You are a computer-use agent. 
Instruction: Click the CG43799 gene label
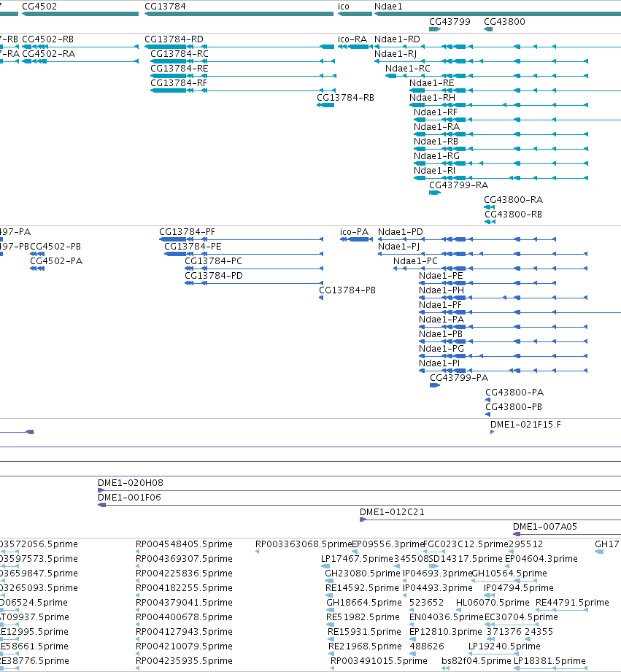450,21
